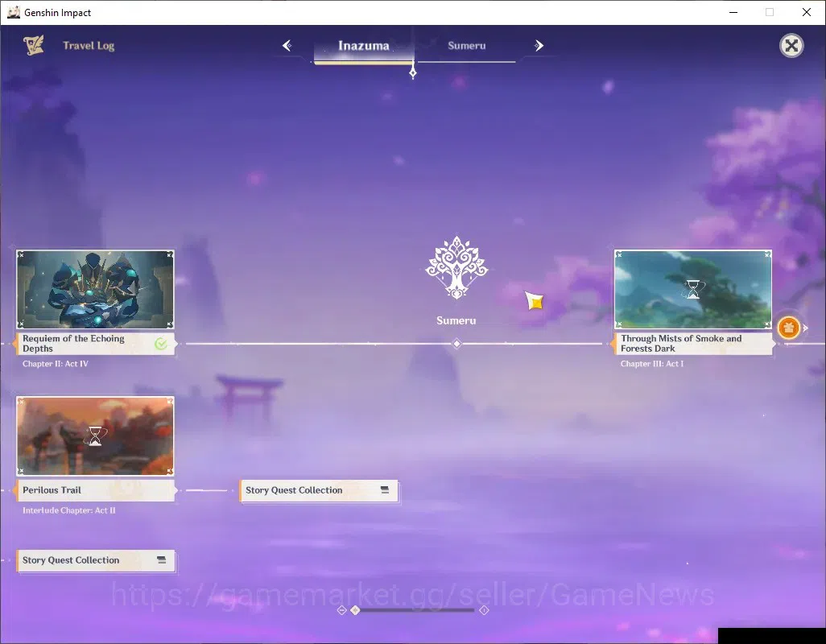Maximize the Genshin Impact window
The image size is (826, 644).
pyautogui.click(x=770, y=12)
